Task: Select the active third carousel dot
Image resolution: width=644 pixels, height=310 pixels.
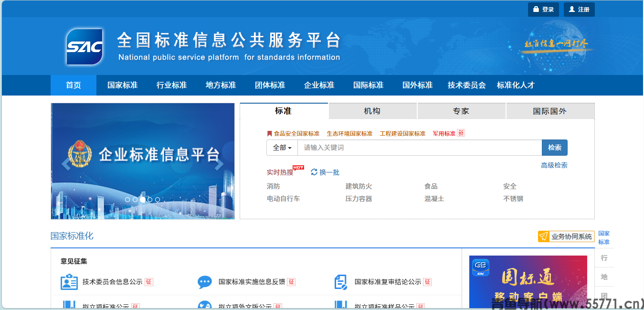Action: [142, 200]
